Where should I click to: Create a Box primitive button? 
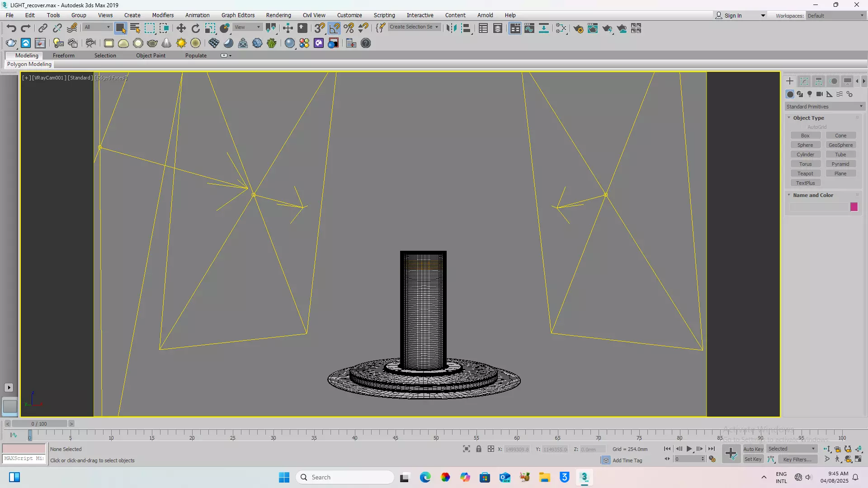(x=805, y=136)
